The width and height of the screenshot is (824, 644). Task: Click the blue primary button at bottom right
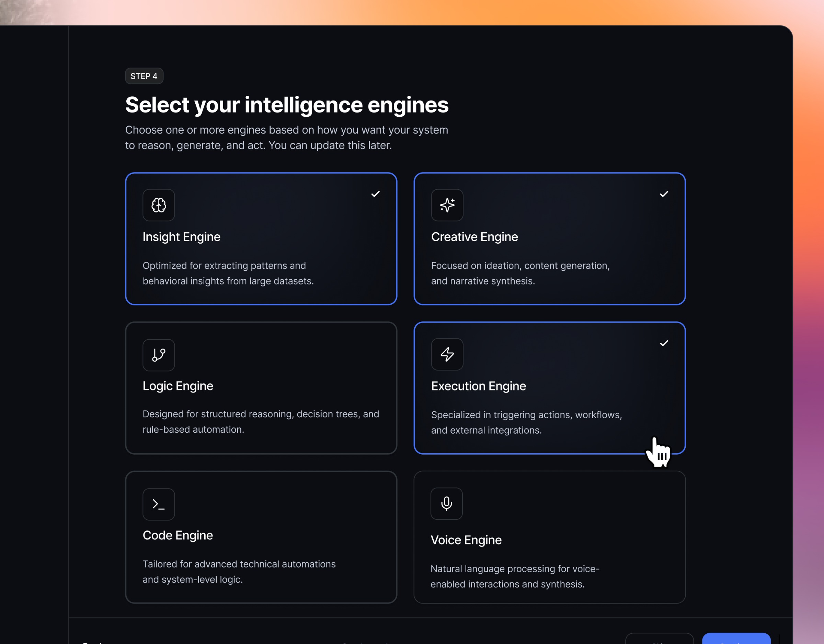(736, 640)
